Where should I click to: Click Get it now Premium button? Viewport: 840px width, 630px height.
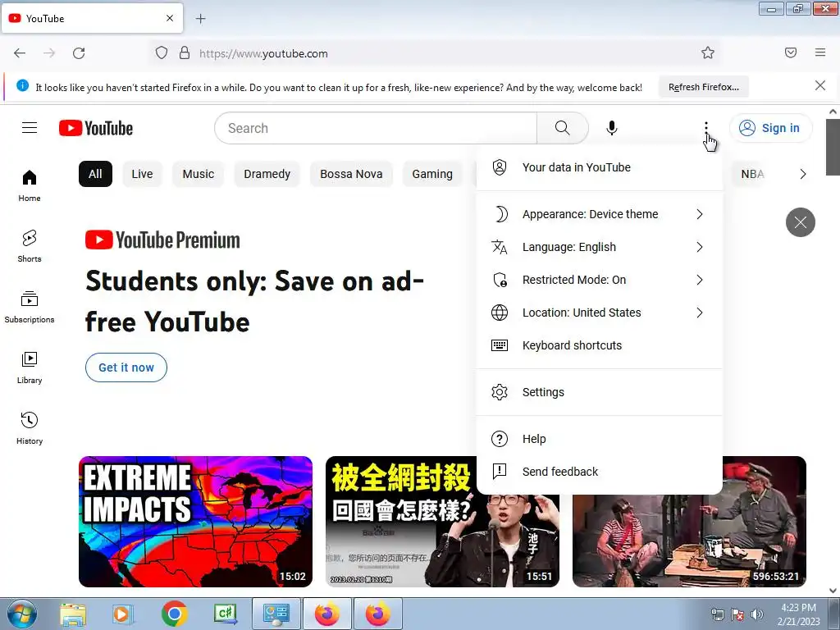(126, 367)
